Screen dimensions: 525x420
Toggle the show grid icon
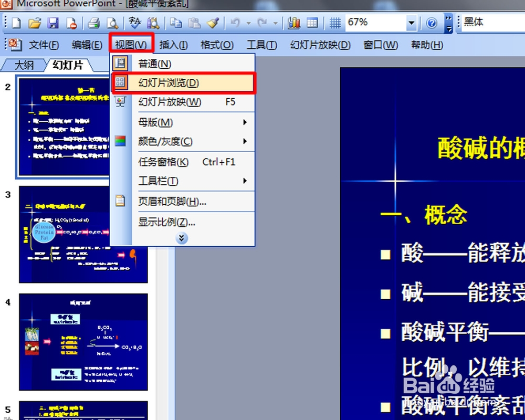coord(335,23)
